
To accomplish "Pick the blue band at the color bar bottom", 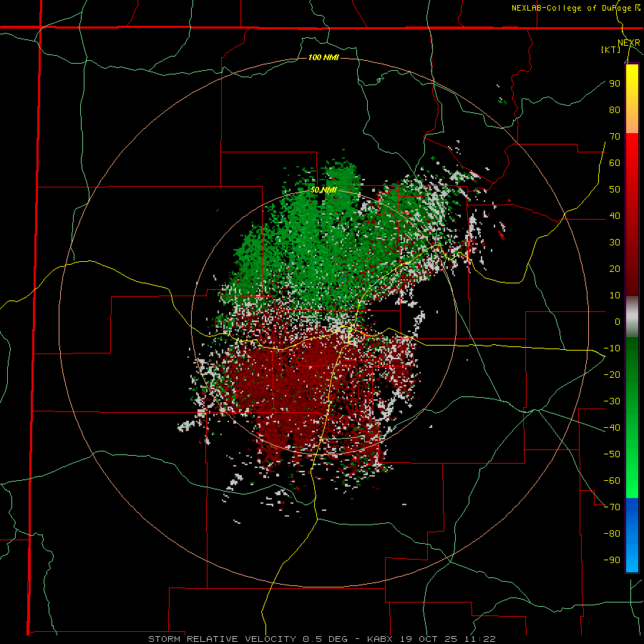I will [632, 535].
